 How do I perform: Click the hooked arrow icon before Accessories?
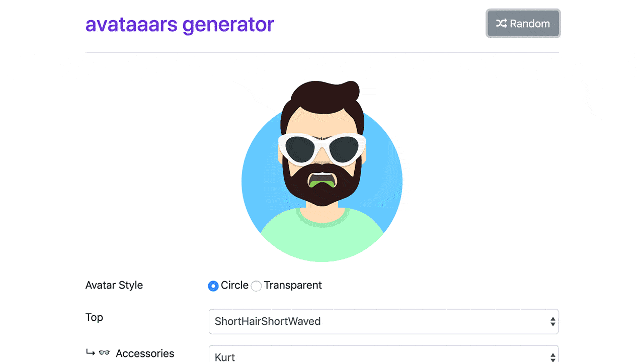[91, 352]
